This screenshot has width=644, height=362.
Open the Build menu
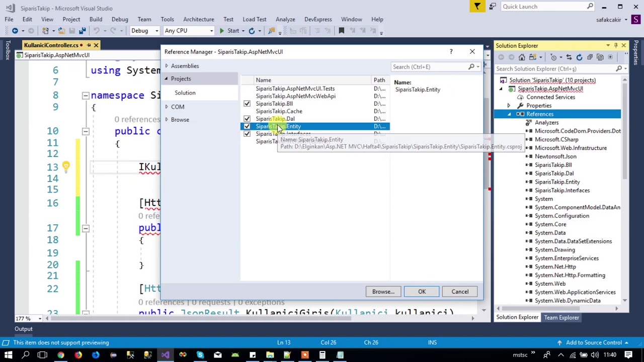pyautogui.click(x=96, y=19)
